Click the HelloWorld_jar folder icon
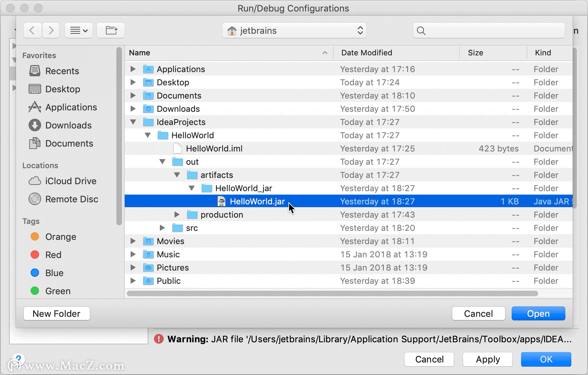This screenshot has height=375, width=588. pyautogui.click(x=207, y=188)
